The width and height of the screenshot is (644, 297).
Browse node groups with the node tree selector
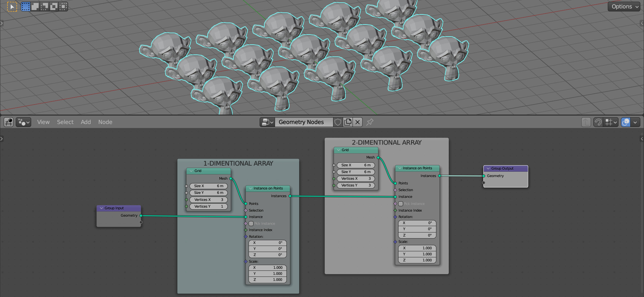click(267, 122)
